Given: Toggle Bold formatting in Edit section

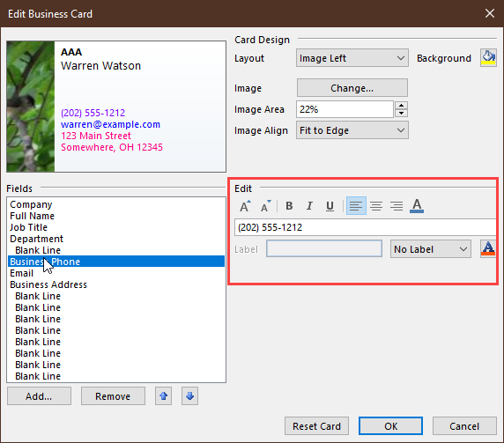Looking at the screenshot, I should pos(289,206).
